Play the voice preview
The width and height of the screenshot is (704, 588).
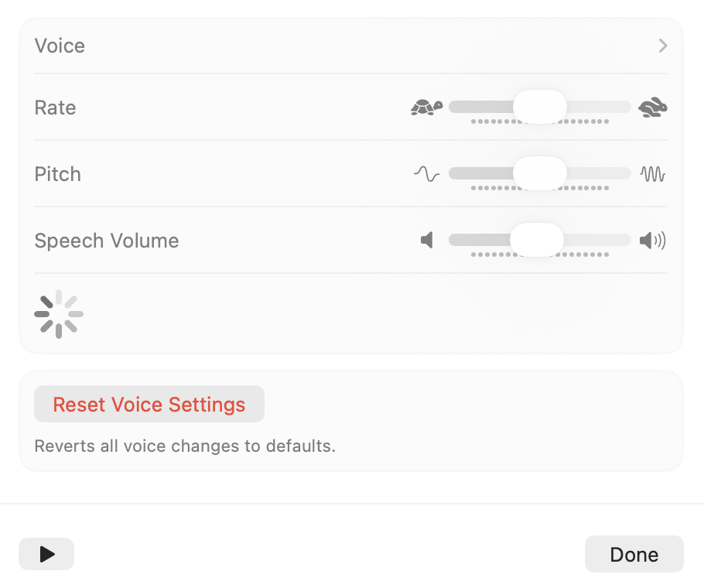46,554
